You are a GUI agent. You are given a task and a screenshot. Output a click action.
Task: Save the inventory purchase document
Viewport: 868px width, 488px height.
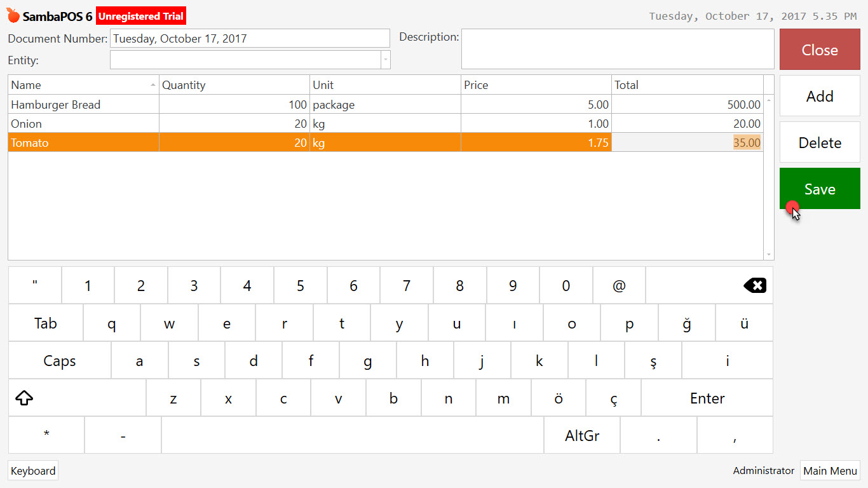point(820,189)
